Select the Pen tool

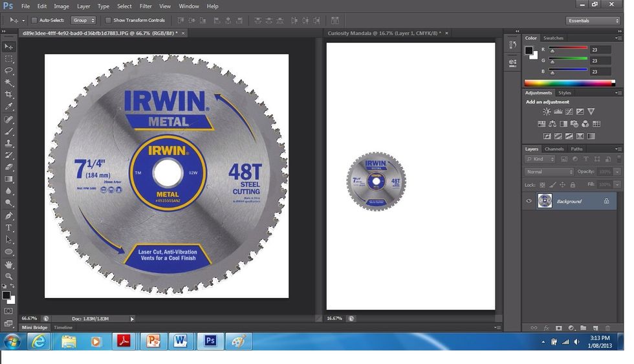pyautogui.click(x=8, y=216)
